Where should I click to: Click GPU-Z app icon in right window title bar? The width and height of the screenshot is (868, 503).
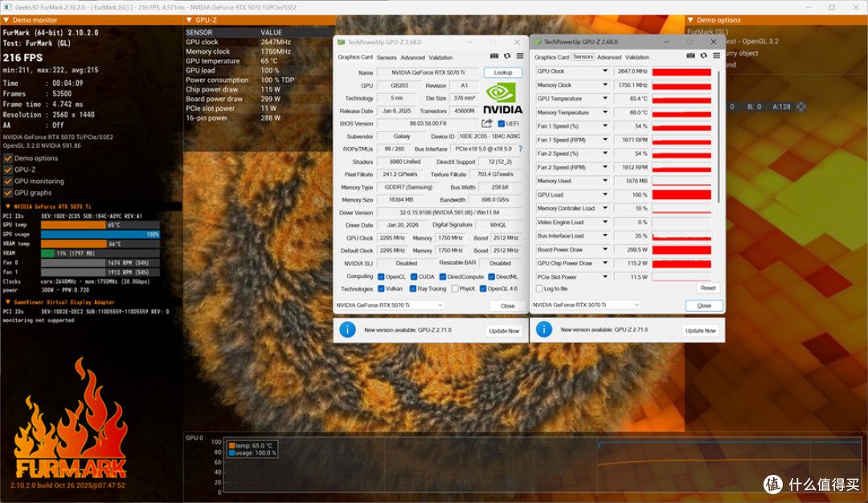538,42
